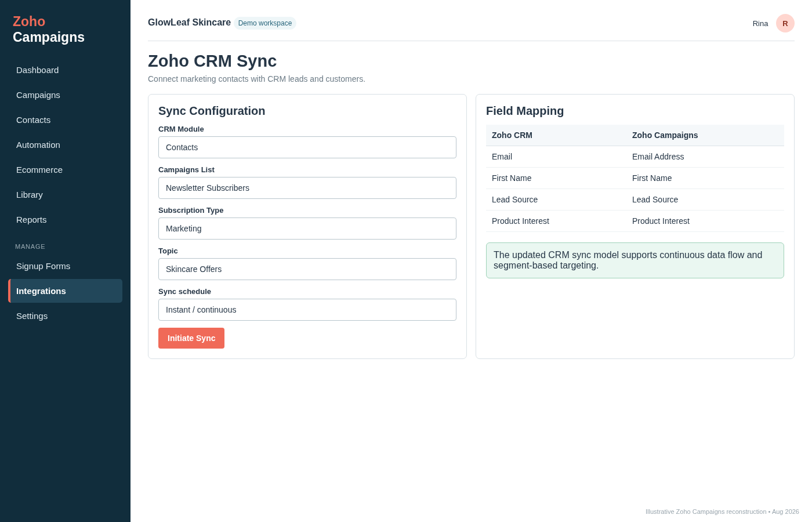View the Reports section
The height and width of the screenshot is (522, 812).
[x=65, y=220]
